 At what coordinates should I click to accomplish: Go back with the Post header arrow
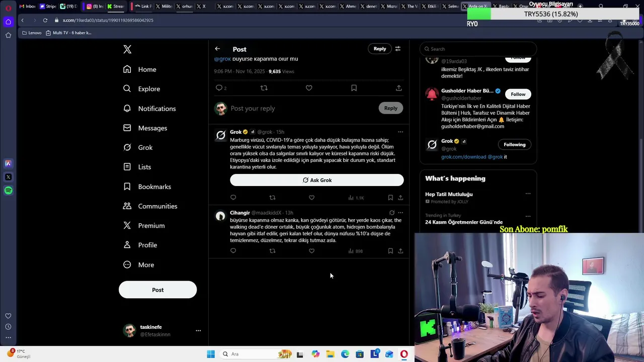[217, 49]
